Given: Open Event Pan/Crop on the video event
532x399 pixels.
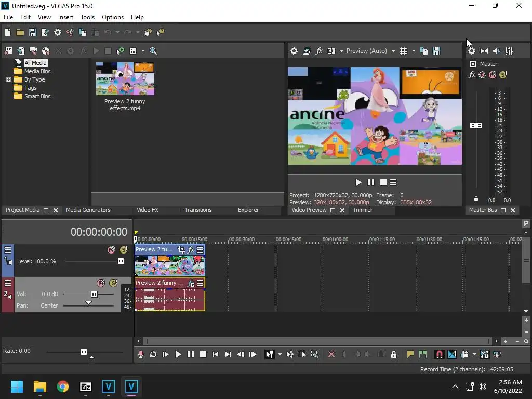Looking at the screenshot, I should coord(181,250).
